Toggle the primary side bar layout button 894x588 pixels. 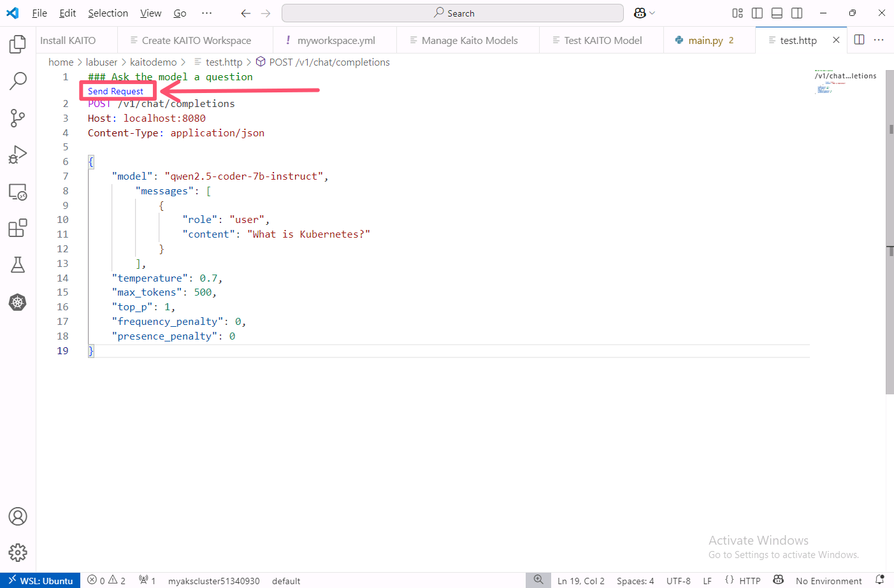point(757,13)
